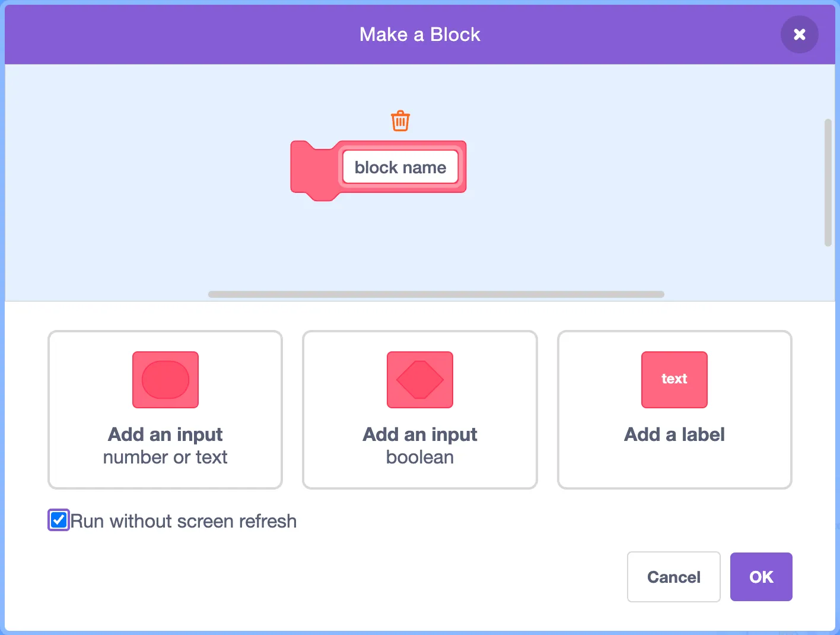Click 'Add an input number or text'

(x=165, y=409)
